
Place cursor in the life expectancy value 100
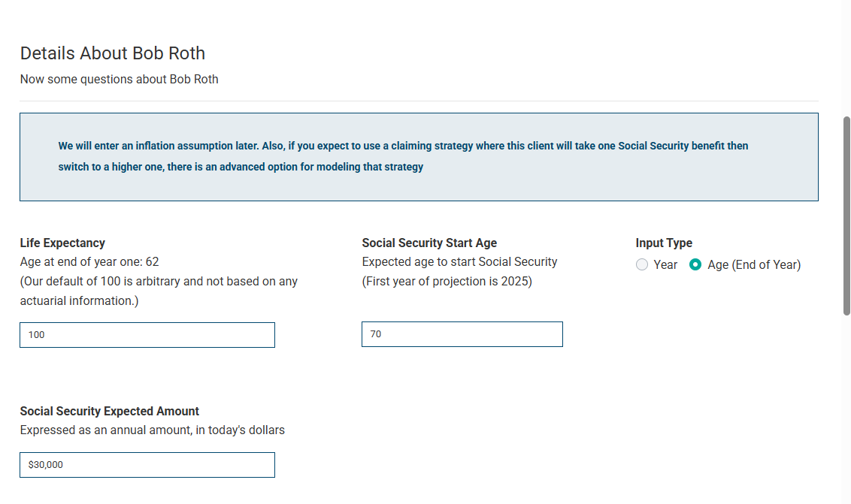pos(147,334)
